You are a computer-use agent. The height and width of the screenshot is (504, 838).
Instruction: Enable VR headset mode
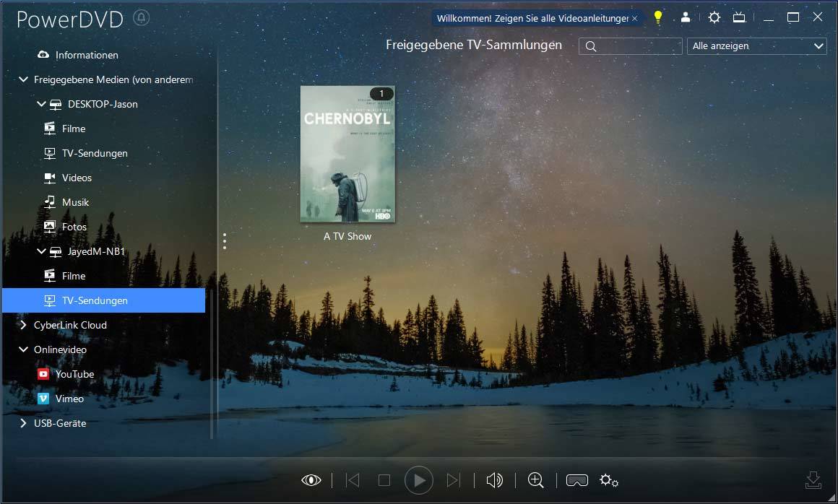[x=577, y=480]
